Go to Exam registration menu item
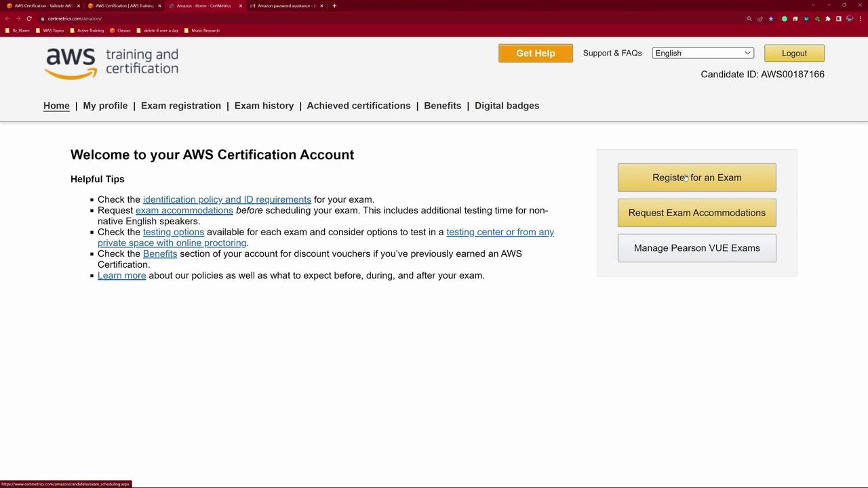The height and width of the screenshot is (488, 868). 181,106
